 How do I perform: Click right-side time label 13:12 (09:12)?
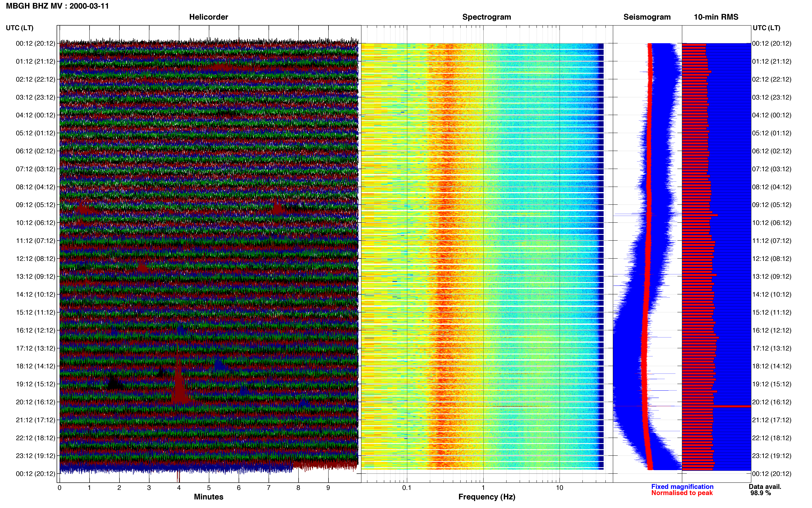pos(772,277)
